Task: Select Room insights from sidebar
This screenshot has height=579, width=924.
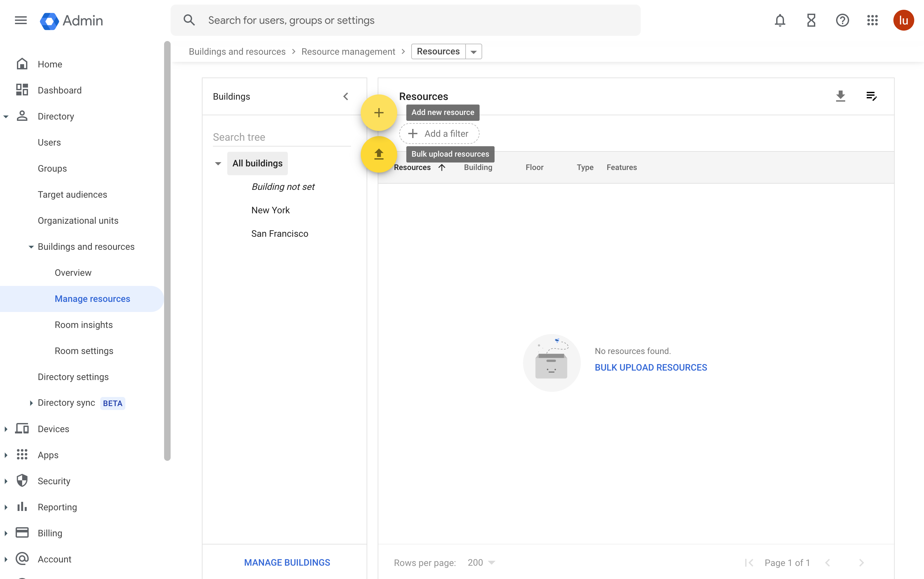Action: [84, 325]
